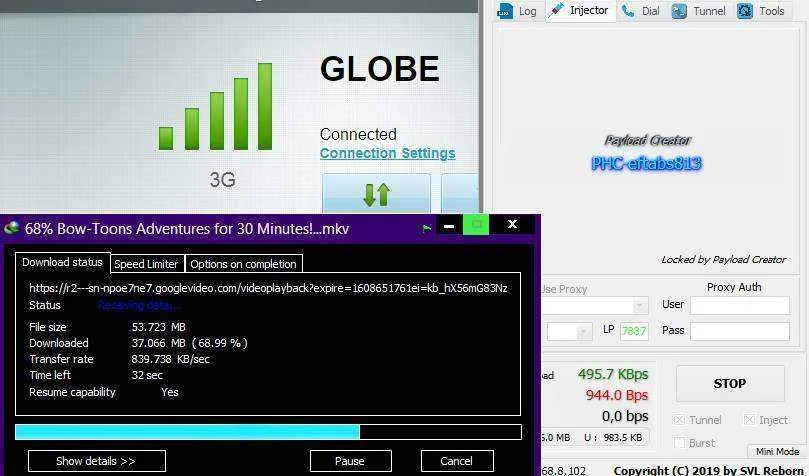Viewport: 809px width, 476px height.
Task: Click Show details button
Action: pos(96,461)
